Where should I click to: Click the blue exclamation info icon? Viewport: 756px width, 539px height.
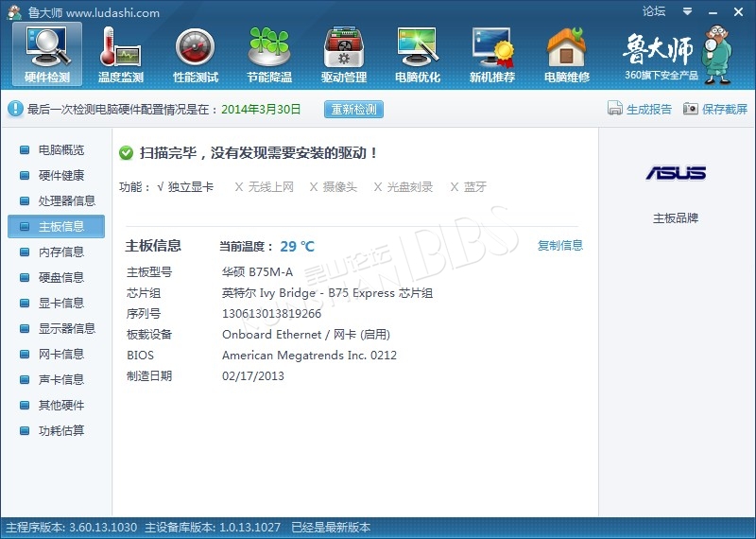point(15,109)
